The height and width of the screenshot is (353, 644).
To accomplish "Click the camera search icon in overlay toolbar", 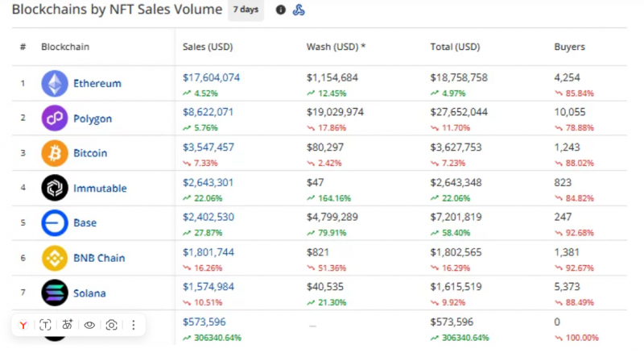I will (x=111, y=325).
